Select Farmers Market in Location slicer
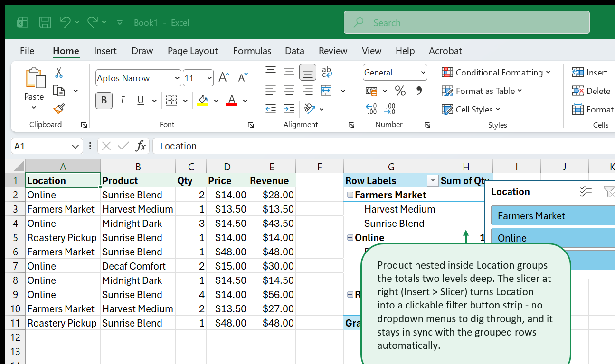Screen dimensions: 615x364 click(x=553, y=215)
